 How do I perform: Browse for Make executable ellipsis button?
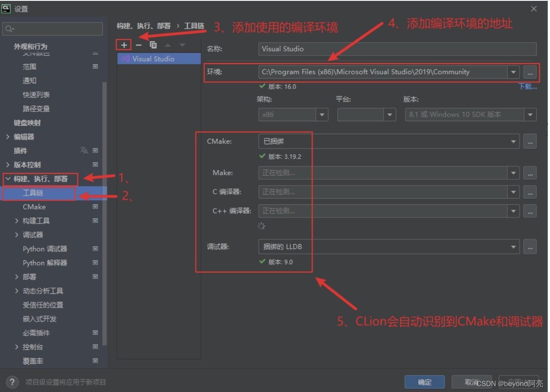click(530, 173)
